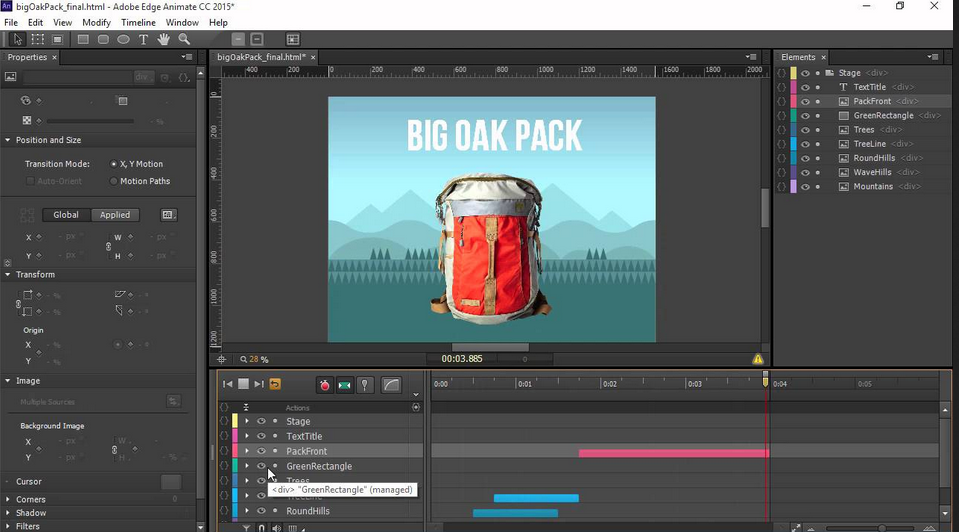Stop timeline playback
This screenshot has height=532, width=959.
tap(243, 384)
